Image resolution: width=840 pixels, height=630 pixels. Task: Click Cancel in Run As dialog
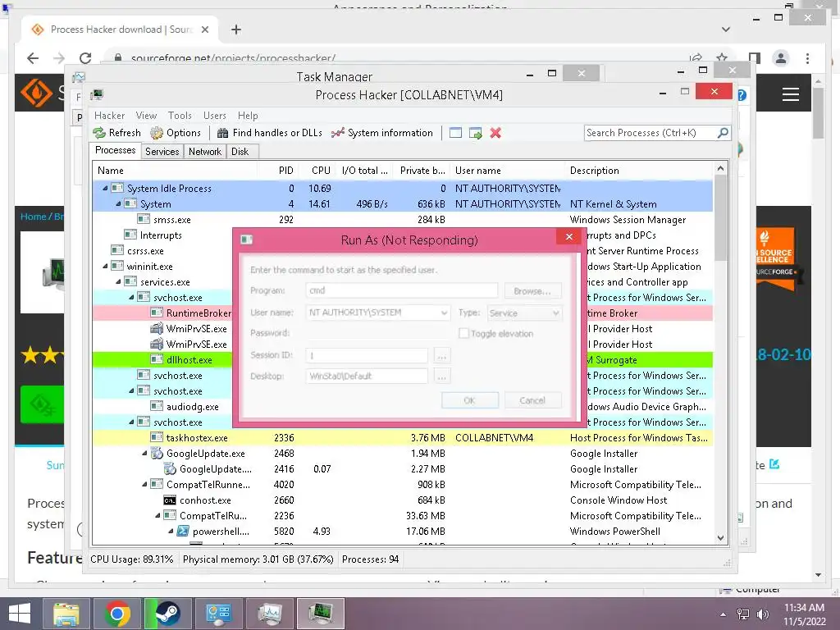point(532,400)
